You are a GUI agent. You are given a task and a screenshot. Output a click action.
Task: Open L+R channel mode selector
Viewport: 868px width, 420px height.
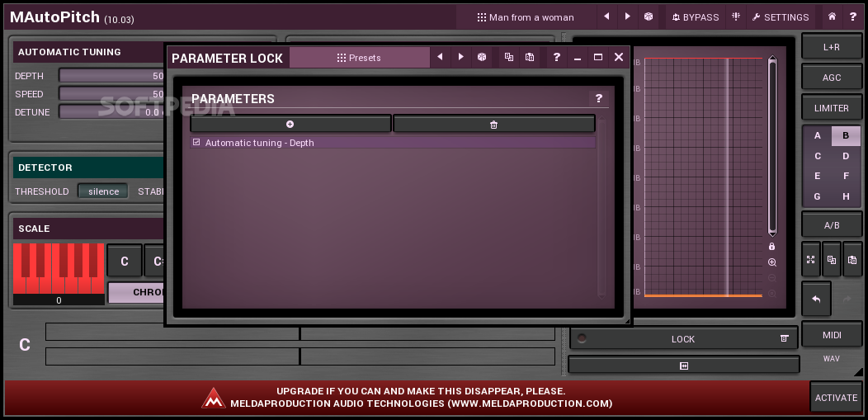832,47
